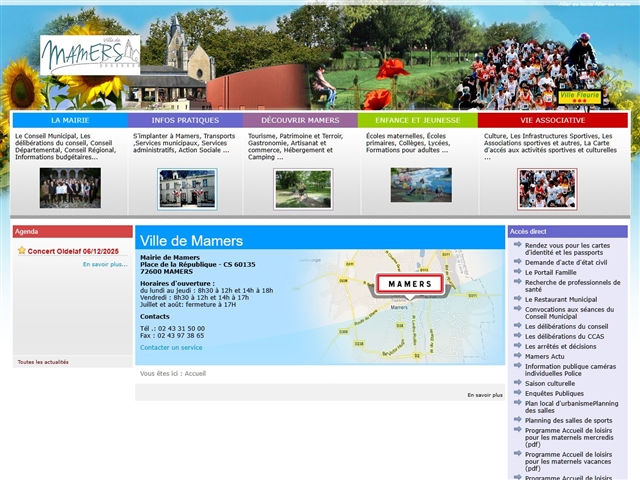The width and height of the screenshot is (640, 480).
Task: Open the Enfance et Jeunesse menu tab
Action: [x=418, y=120]
